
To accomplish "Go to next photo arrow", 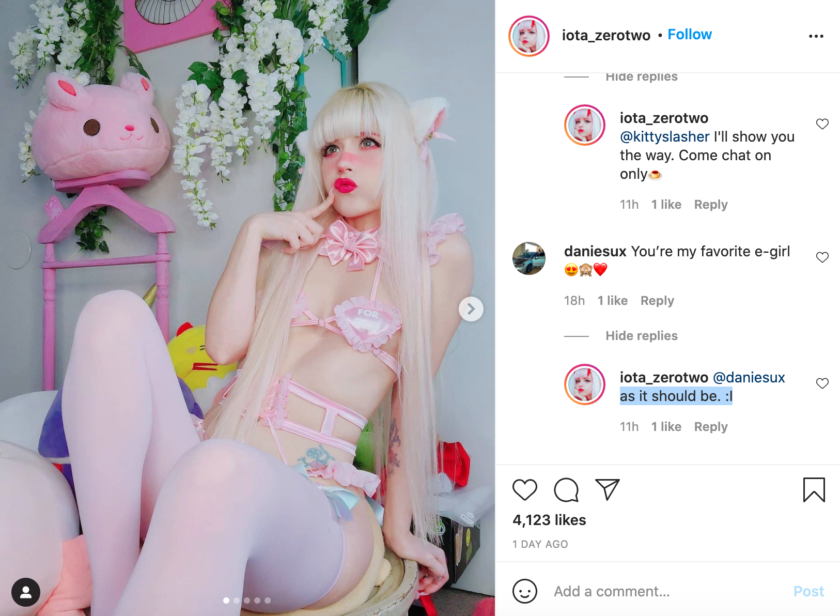I will click(471, 309).
